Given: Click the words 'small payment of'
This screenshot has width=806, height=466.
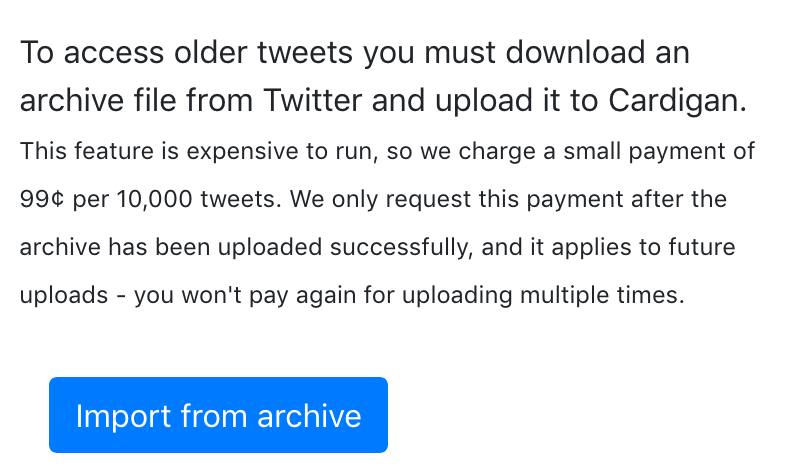Looking at the screenshot, I should point(659,152).
